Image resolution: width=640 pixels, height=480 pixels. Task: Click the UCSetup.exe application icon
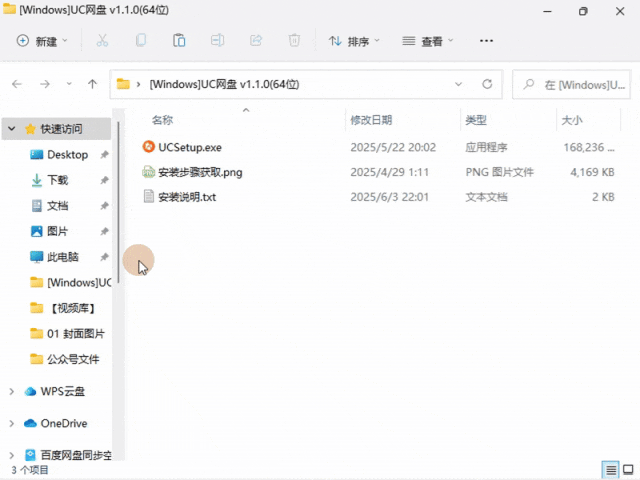tap(149, 147)
